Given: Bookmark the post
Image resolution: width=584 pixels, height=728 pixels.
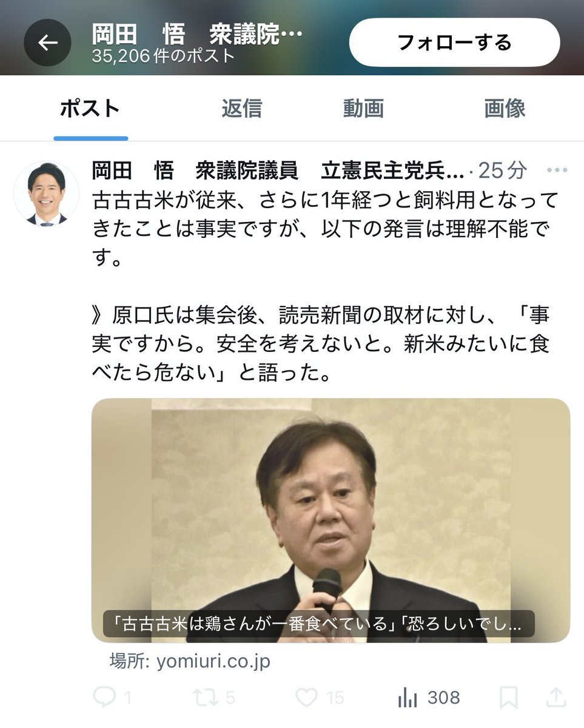Looking at the screenshot, I should (508, 698).
